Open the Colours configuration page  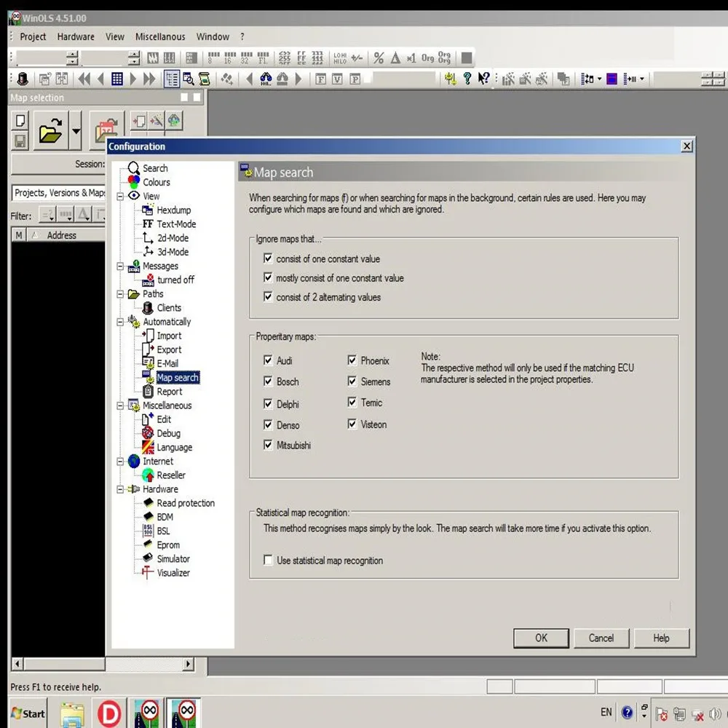point(156,182)
